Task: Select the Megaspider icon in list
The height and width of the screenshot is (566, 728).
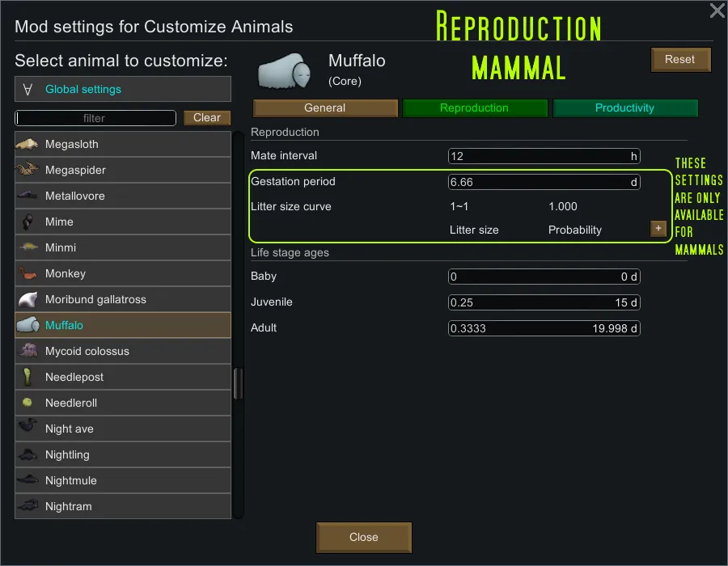Action: [x=27, y=170]
